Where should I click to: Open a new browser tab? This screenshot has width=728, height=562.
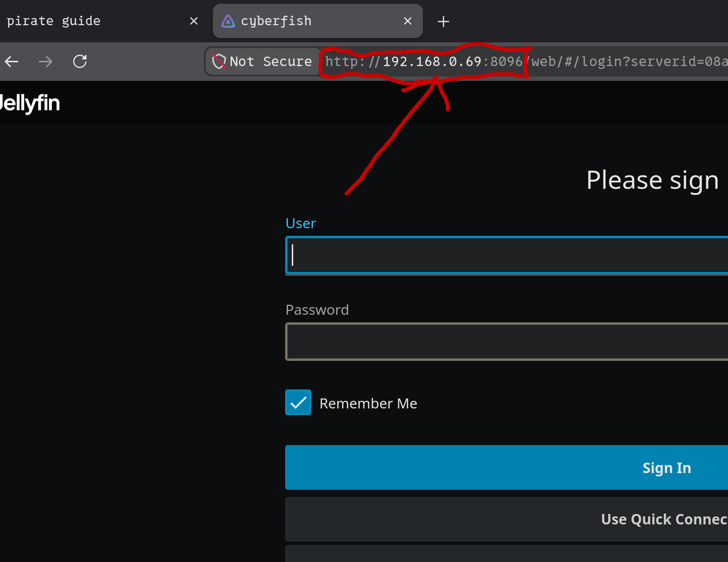click(443, 21)
